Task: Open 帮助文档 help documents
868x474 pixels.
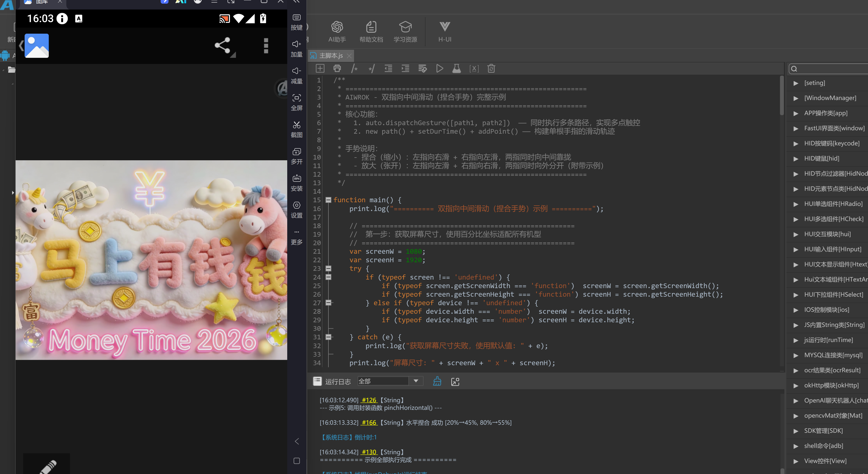Action: click(x=371, y=32)
